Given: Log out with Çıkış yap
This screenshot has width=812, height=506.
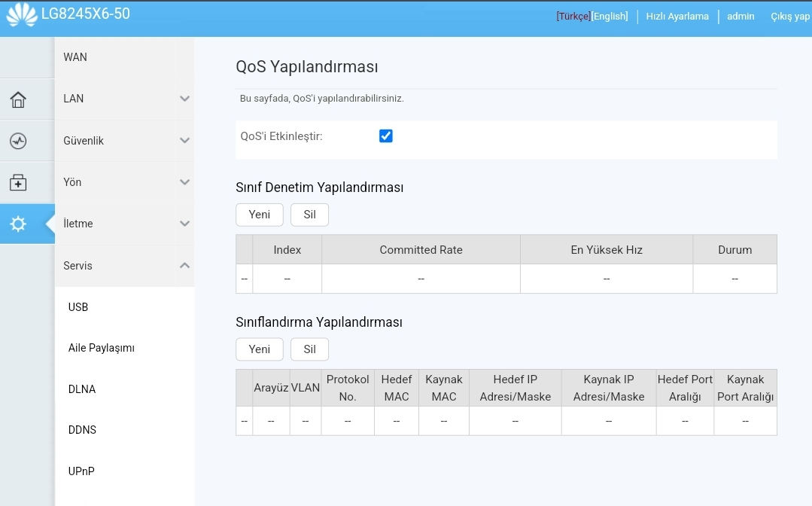Looking at the screenshot, I should click(x=789, y=17).
